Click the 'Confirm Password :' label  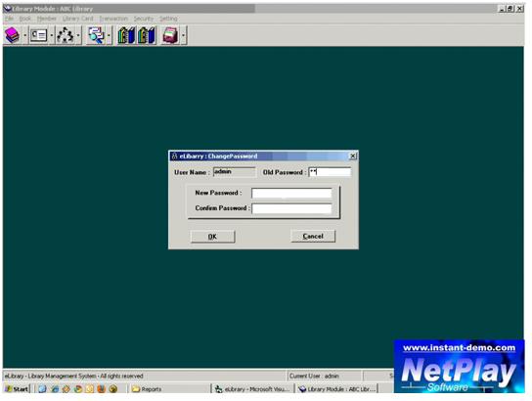click(222, 208)
